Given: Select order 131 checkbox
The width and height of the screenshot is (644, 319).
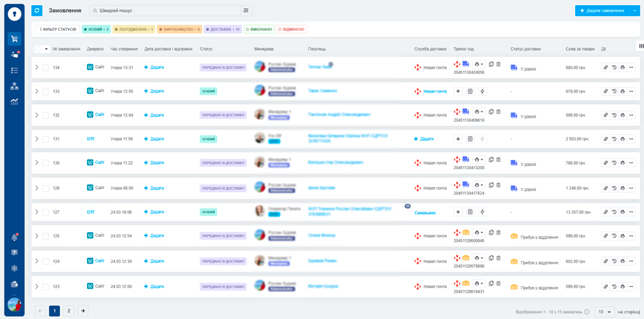Looking at the screenshot, I should coord(46,139).
